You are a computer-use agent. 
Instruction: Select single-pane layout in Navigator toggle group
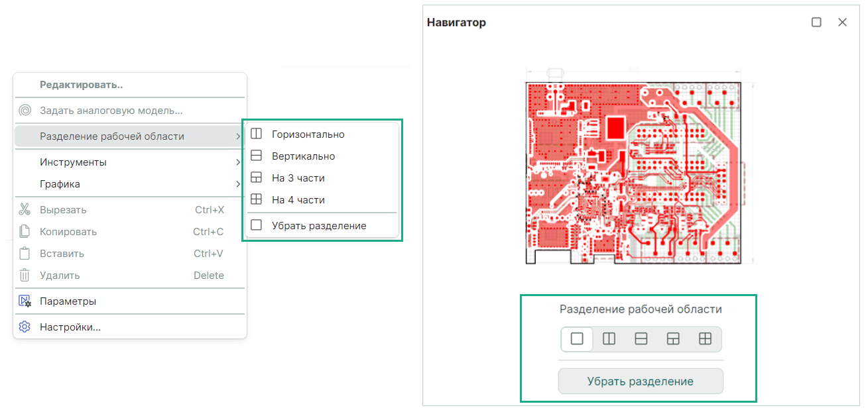[x=577, y=339]
